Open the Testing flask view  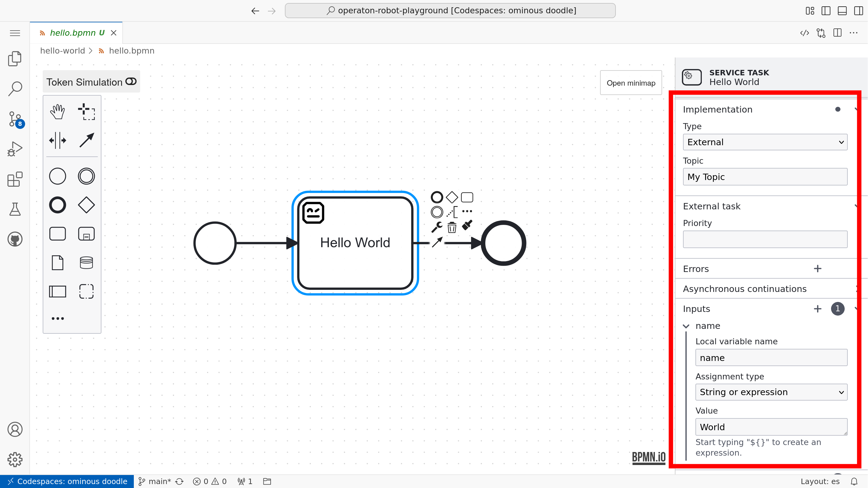pos(15,209)
